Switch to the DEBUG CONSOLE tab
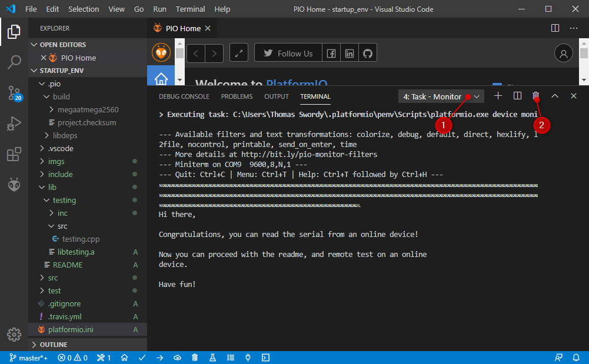 (x=184, y=96)
